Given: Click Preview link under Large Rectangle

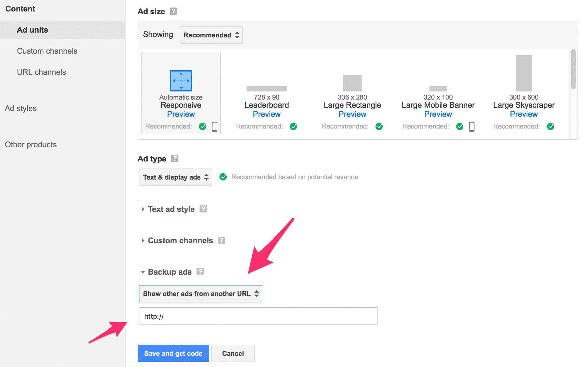Looking at the screenshot, I should point(352,114).
